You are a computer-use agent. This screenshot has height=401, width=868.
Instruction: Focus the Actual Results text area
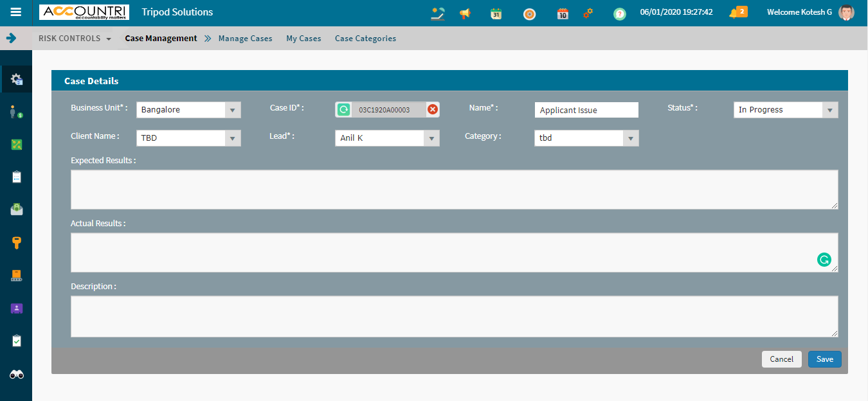point(455,253)
